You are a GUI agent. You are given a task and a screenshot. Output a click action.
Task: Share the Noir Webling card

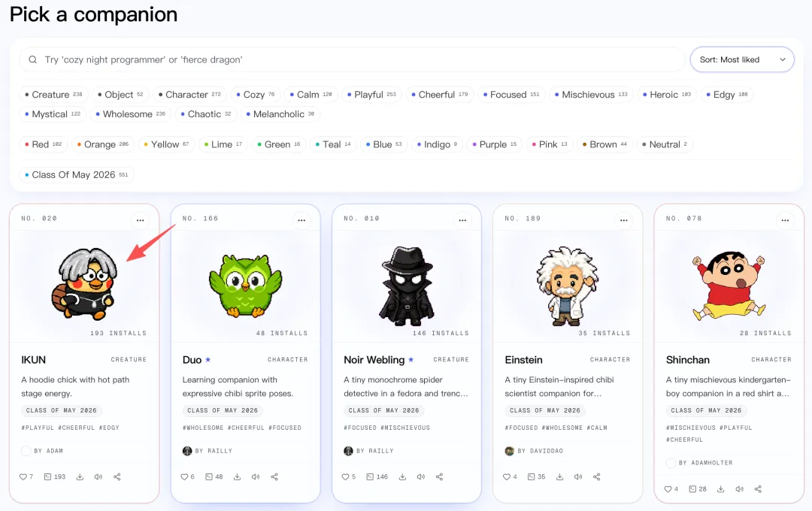tap(439, 477)
